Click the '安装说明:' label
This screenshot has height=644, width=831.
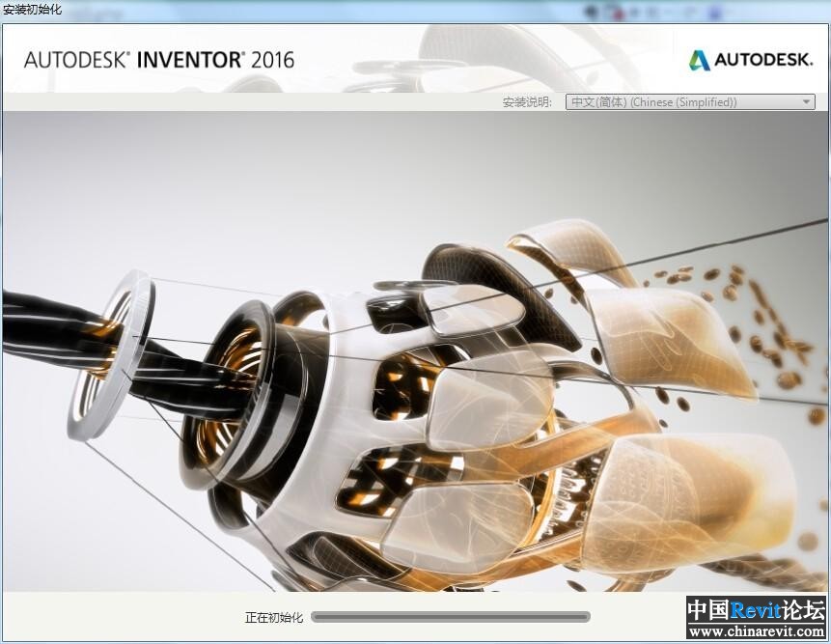527,102
